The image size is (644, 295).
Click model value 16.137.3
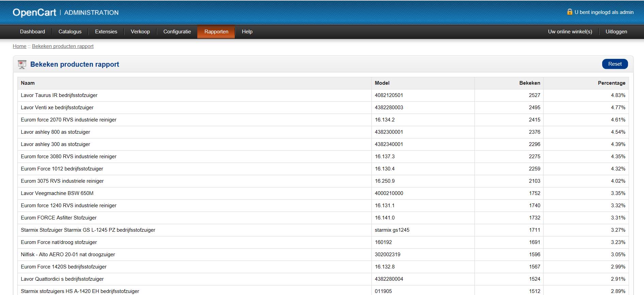point(385,157)
